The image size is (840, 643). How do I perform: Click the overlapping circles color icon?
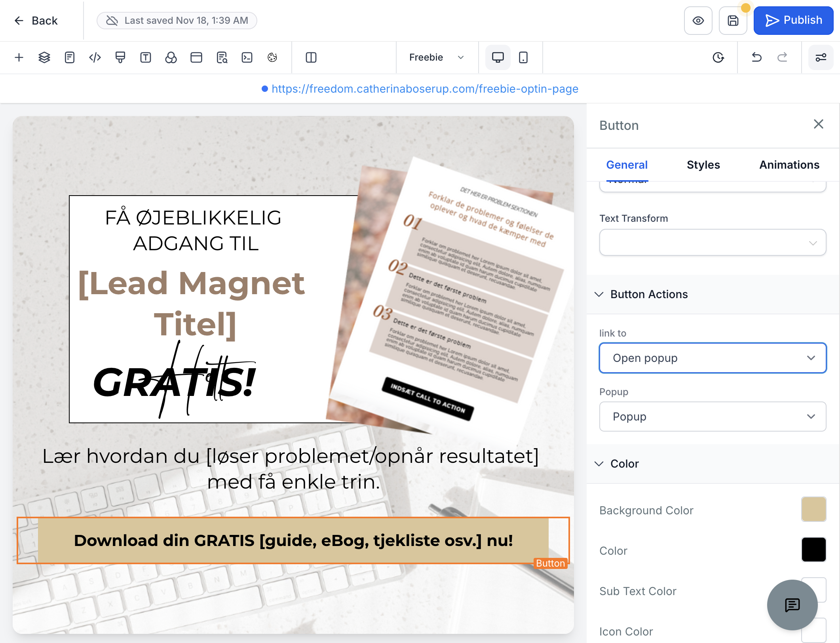tap(171, 58)
